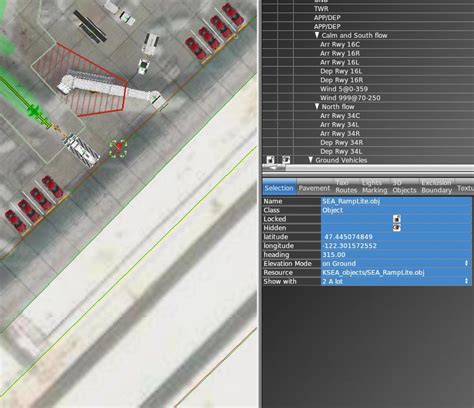Viewport: 474px width, 408px height.
Task: Edit the latitude value 47.445074849
Action: click(x=396, y=237)
